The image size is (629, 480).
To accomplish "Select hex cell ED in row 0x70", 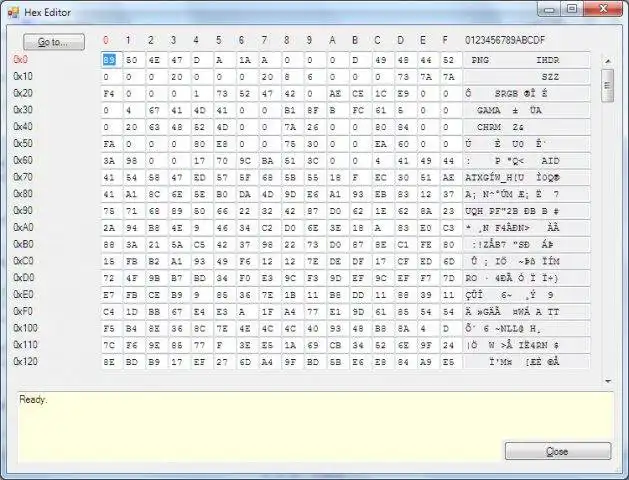I will [x=200, y=178].
